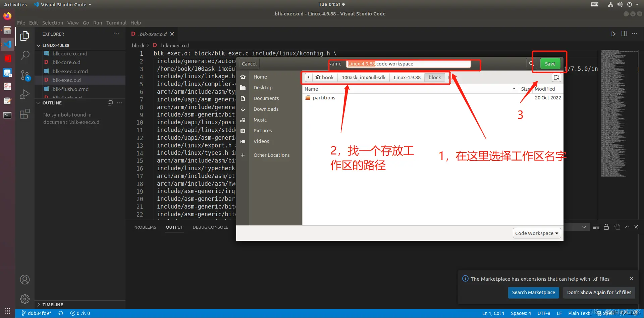Open .blk-flush.o.cmd in the Explorer
The width and height of the screenshot is (644, 318).
click(70, 89)
